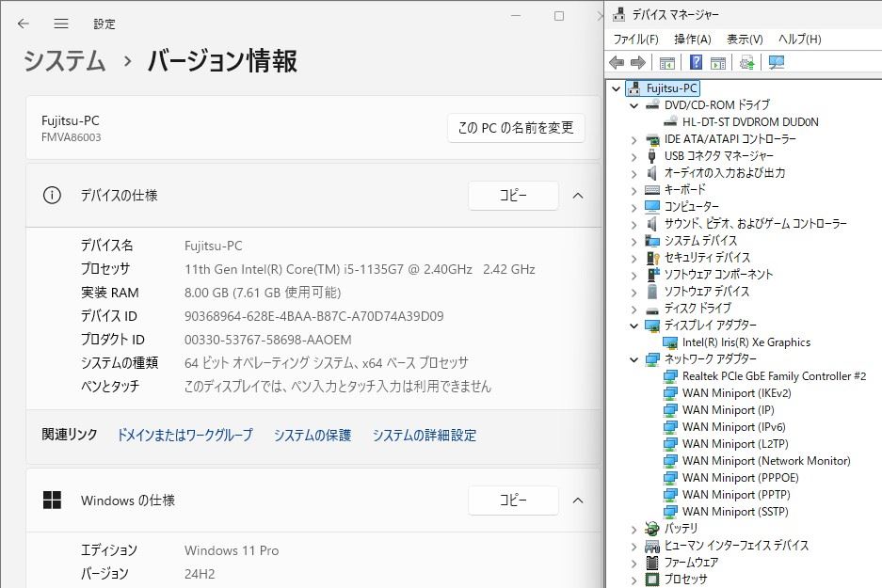Scan for hardware changes monitor icon
This screenshot has height=588, width=882.
[777, 62]
